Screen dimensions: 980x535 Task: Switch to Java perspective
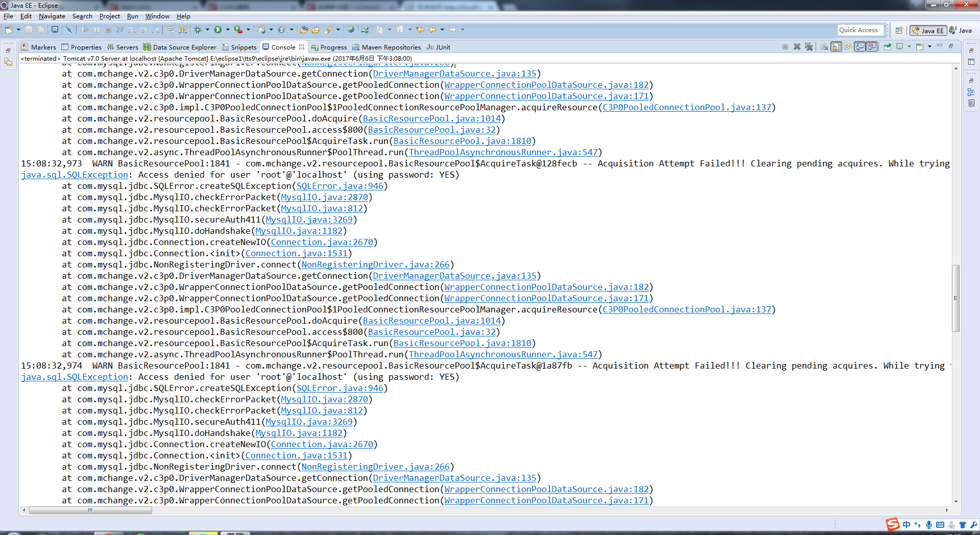tap(961, 31)
